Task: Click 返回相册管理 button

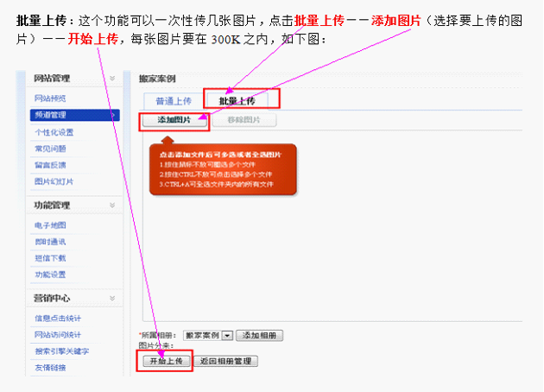Action: point(226,361)
